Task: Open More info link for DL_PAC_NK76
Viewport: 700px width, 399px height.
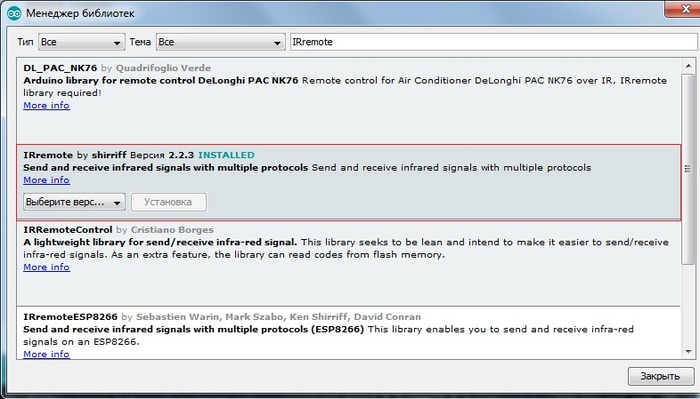Action: tap(46, 105)
